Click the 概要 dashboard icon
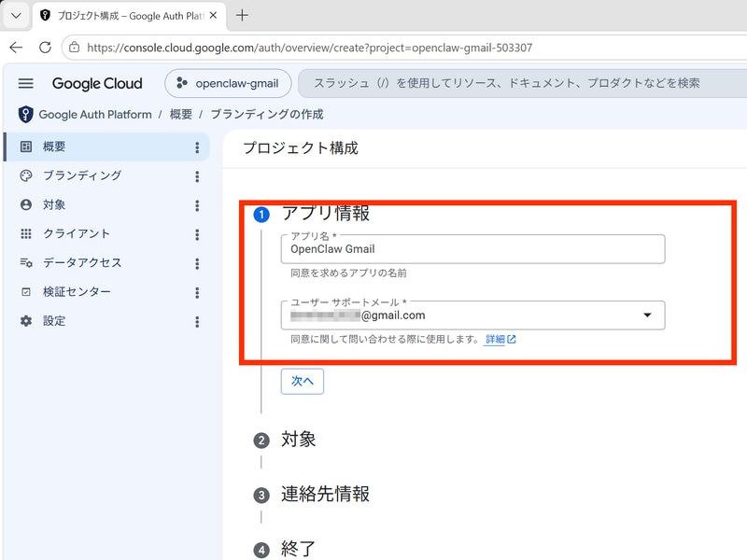Image resolution: width=747 pixels, height=560 pixels. point(26,147)
